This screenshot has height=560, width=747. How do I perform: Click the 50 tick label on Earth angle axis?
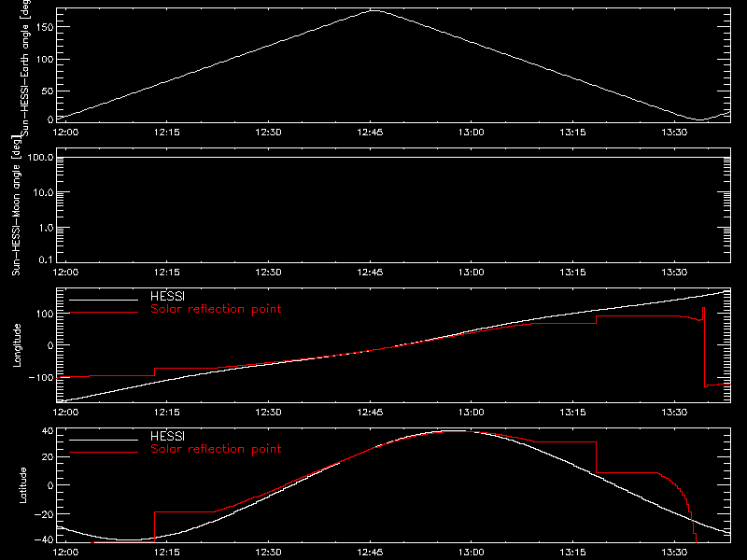(x=48, y=91)
